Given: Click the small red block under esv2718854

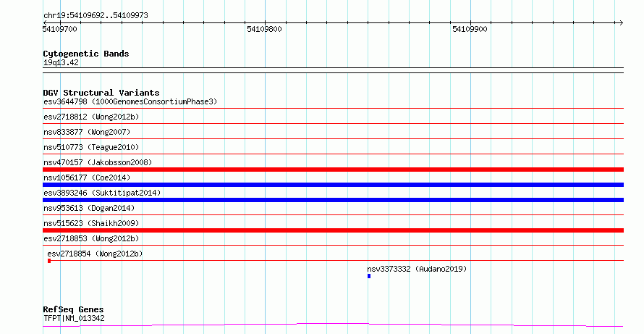Looking at the screenshot, I should pos(49,261).
